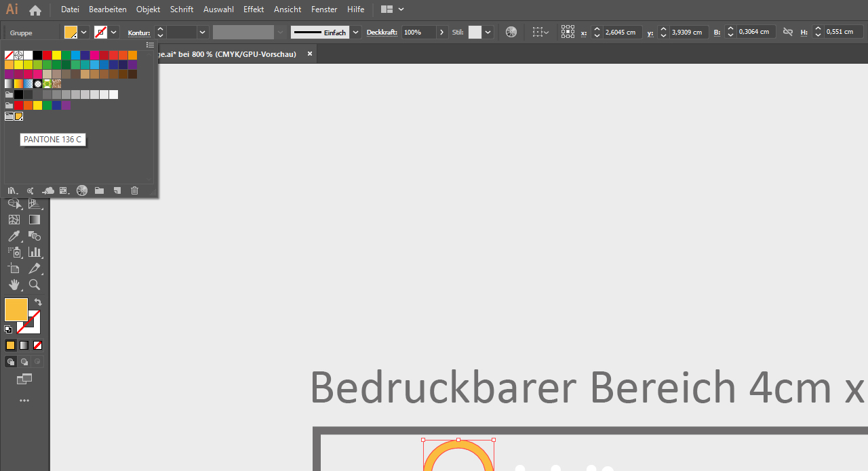The height and width of the screenshot is (471, 868).
Task: Open the Hilfe menu
Action: point(355,9)
